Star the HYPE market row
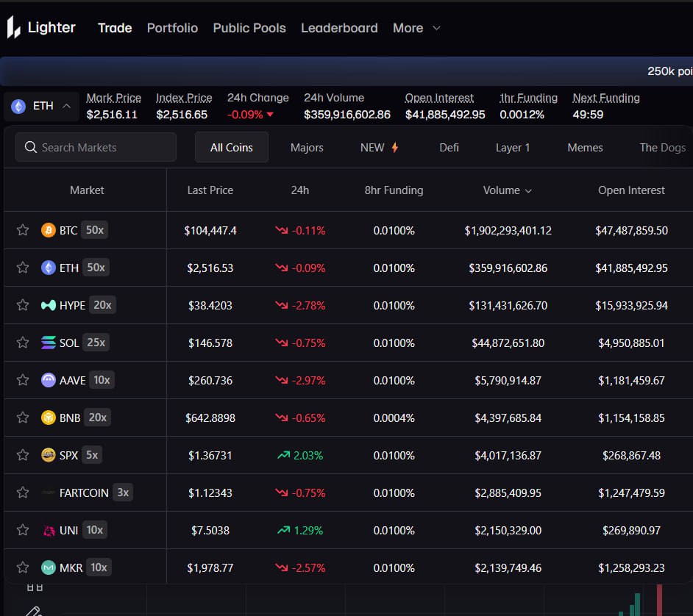Image resolution: width=693 pixels, height=616 pixels. coord(23,305)
